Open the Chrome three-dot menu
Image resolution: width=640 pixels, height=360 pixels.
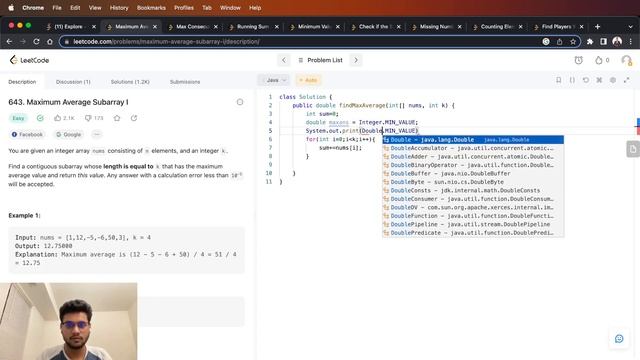pyautogui.click(x=631, y=42)
